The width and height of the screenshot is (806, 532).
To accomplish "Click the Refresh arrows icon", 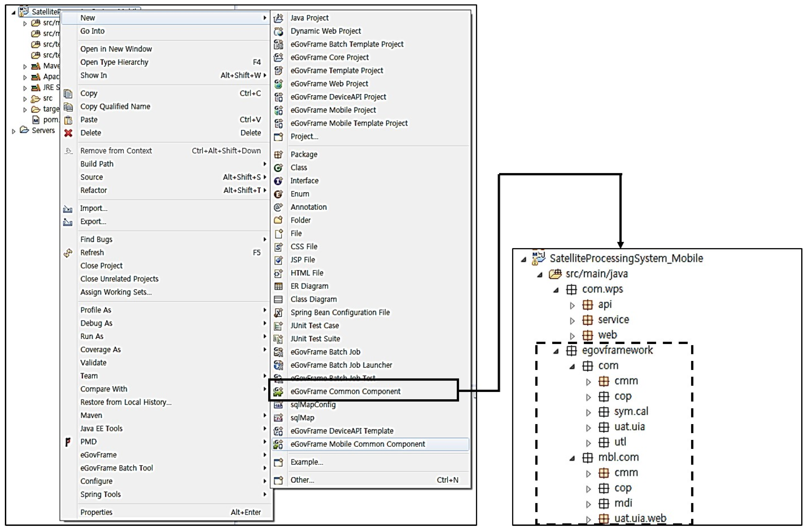I will 68,253.
